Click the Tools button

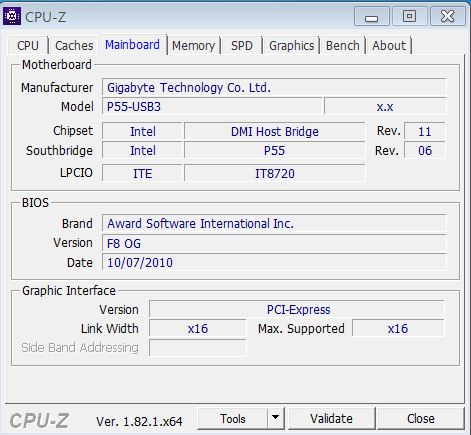(233, 419)
